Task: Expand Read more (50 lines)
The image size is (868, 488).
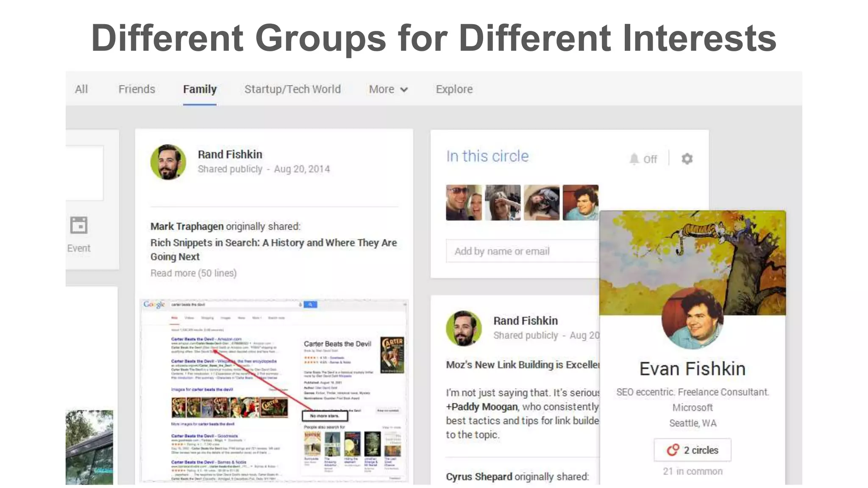Action: pos(194,273)
